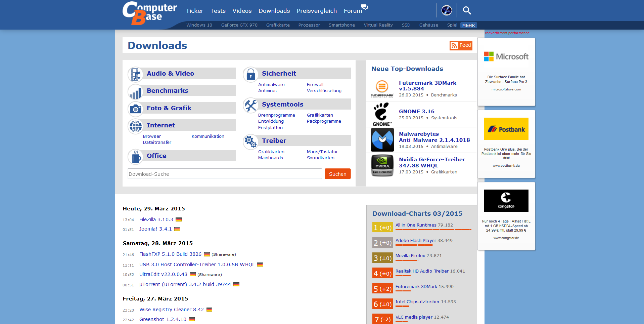
Task: Click the Benchmarks bar chart icon
Action: pyautogui.click(x=135, y=91)
